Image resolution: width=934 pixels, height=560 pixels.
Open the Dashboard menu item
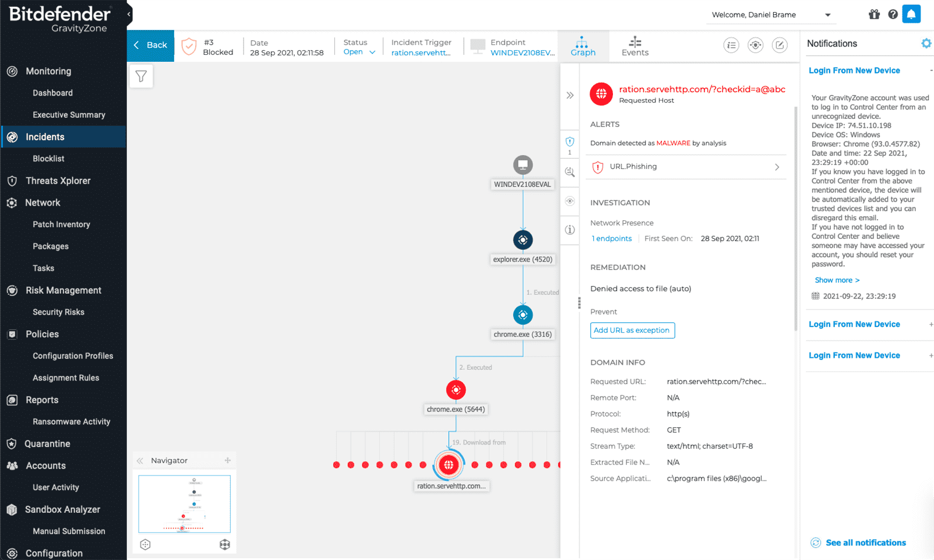pyautogui.click(x=52, y=93)
